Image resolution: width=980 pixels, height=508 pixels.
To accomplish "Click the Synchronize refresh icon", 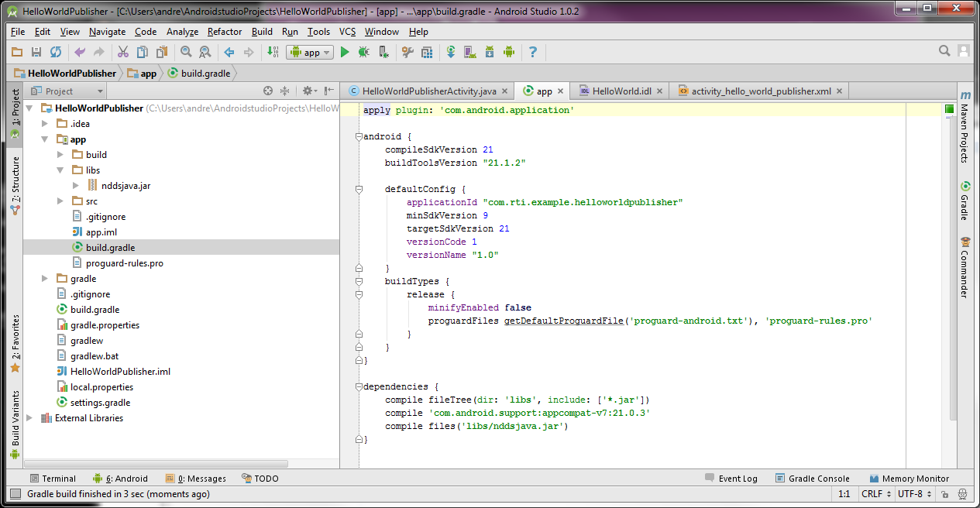I will (56, 52).
